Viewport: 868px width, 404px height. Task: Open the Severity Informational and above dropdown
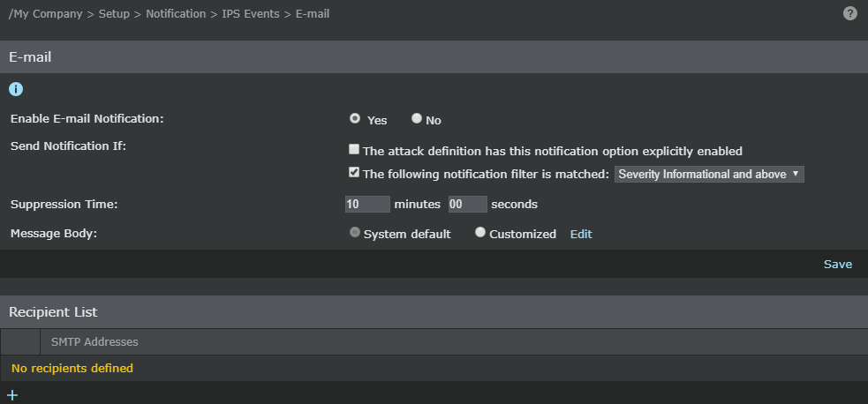tap(709, 174)
